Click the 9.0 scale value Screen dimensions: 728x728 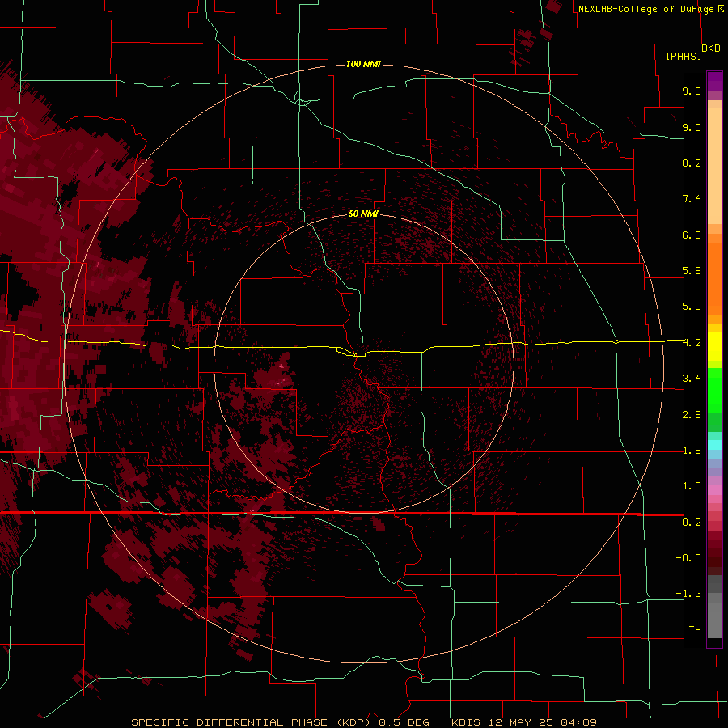[692, 127]
